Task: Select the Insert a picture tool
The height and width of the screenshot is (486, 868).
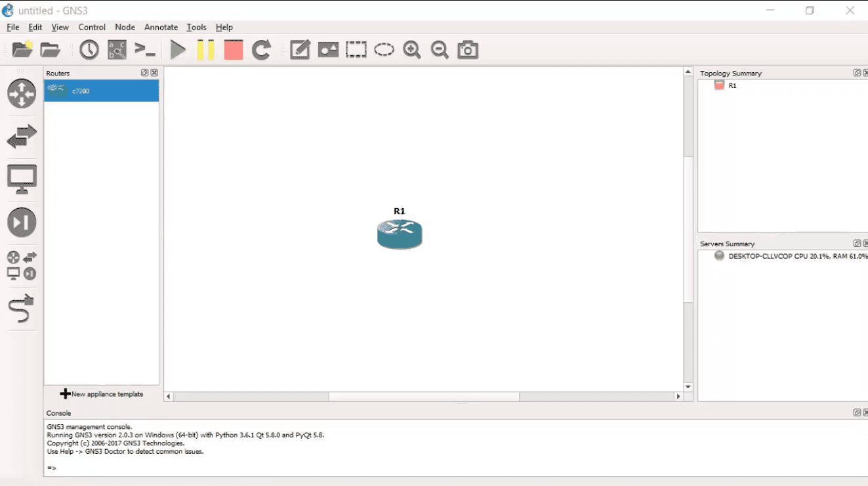Action: [328, 49]
